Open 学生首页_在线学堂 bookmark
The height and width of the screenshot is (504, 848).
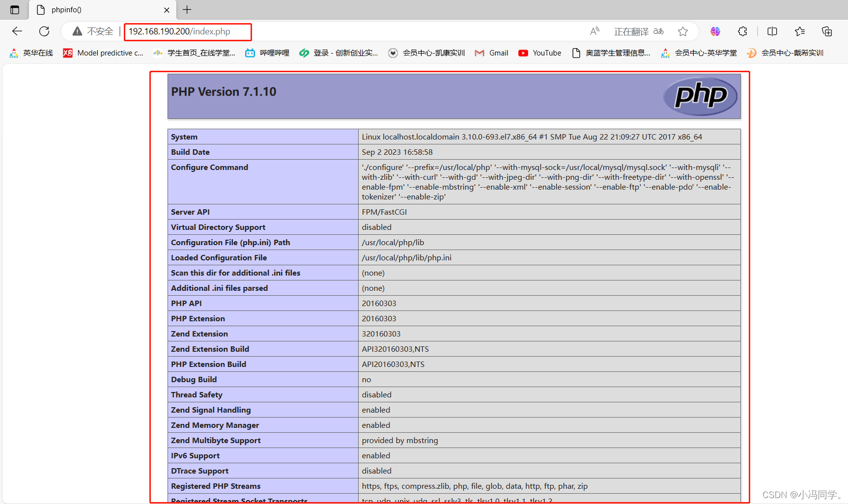pos(194,53)
